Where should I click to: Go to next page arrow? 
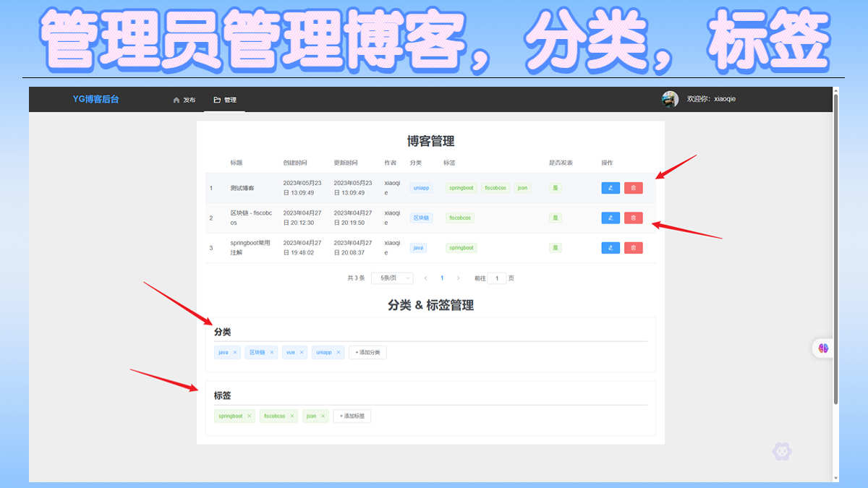click(458, 278)
